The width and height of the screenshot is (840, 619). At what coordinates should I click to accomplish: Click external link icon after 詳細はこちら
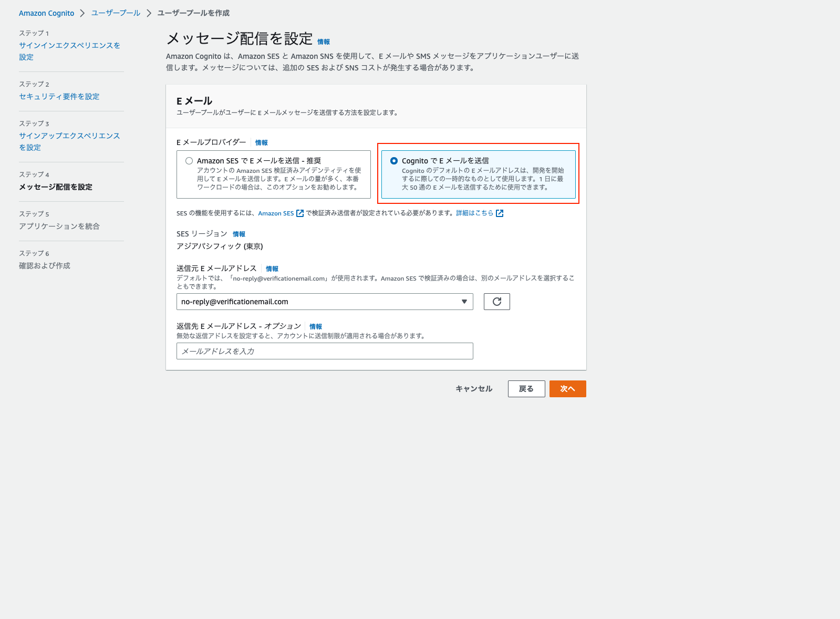tap(500, 213)
